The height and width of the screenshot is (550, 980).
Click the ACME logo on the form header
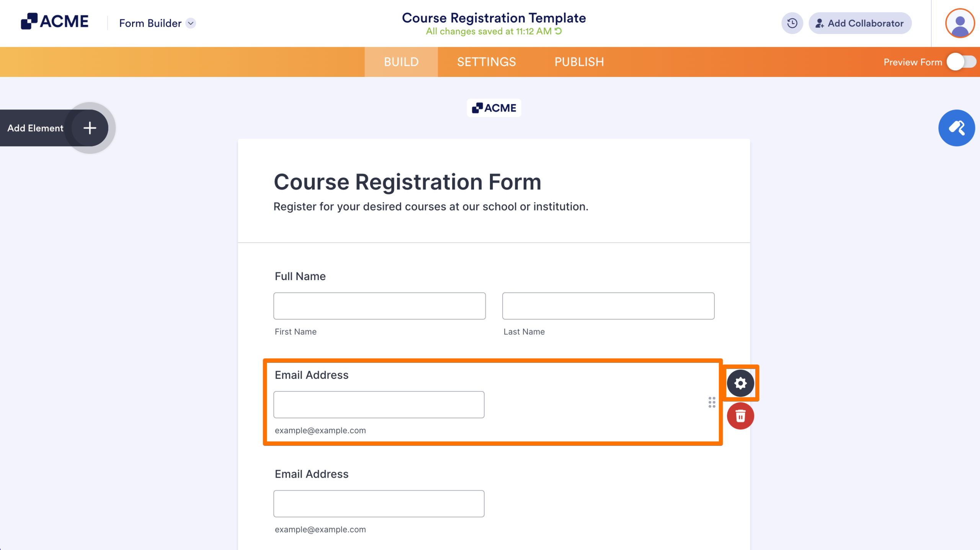pos(494,108)
